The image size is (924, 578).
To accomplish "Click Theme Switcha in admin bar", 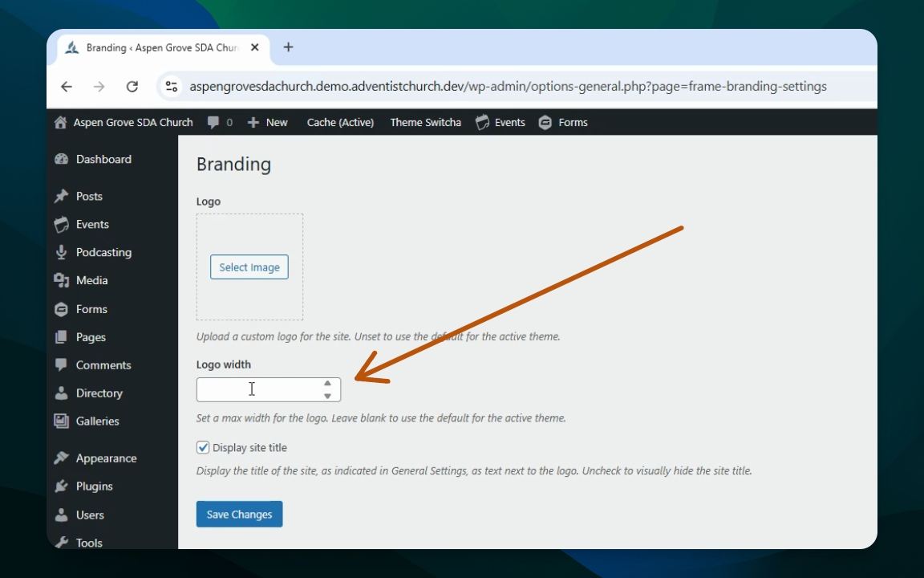I will [x=425, y=122].
